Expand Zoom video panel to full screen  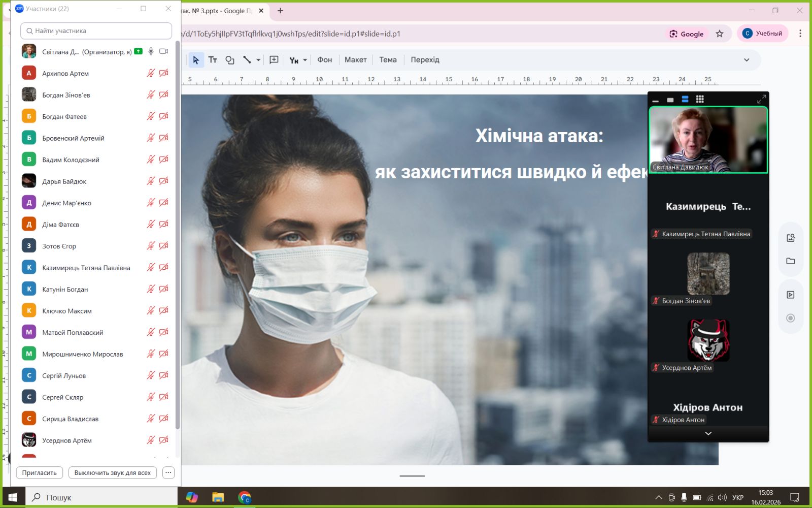point(761,100)
